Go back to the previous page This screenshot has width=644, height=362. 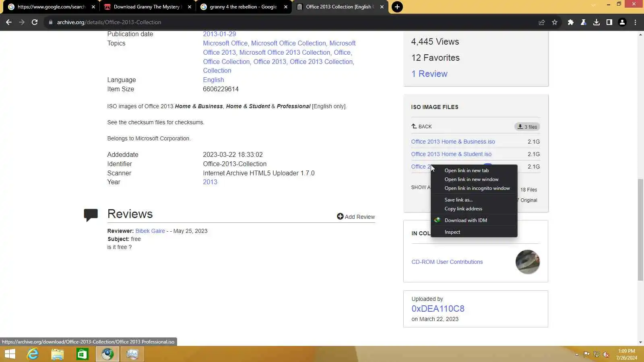[x=9, y=22]
